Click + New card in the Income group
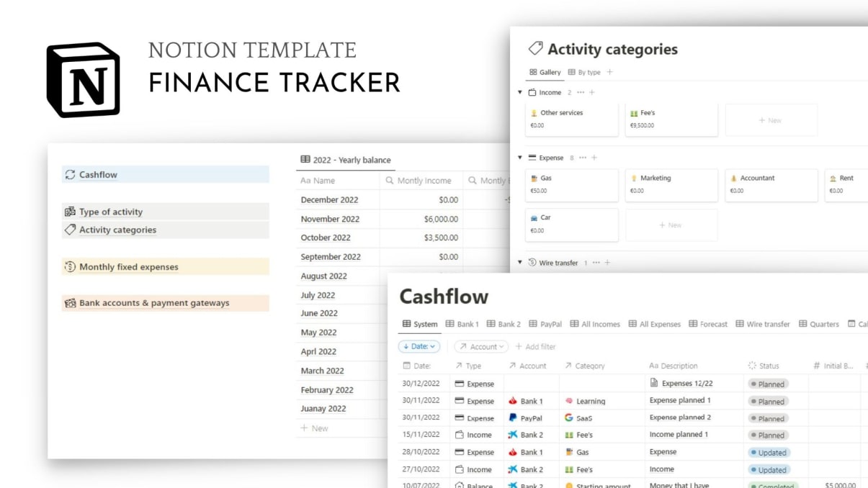Screen dimensions: 868x488 coord(771,120)
